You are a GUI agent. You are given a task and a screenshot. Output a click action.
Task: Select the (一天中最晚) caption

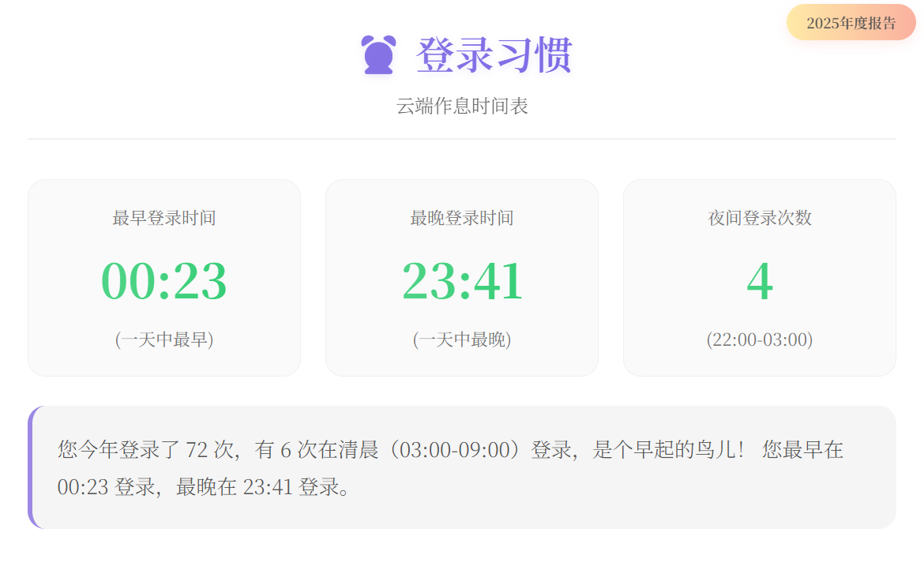(x=462, y=339)
